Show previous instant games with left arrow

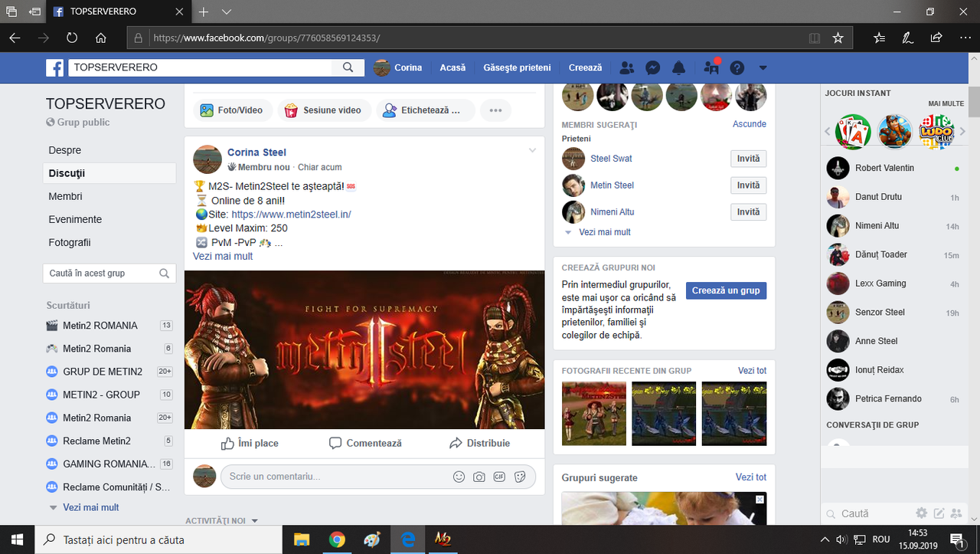click(828, 132)
